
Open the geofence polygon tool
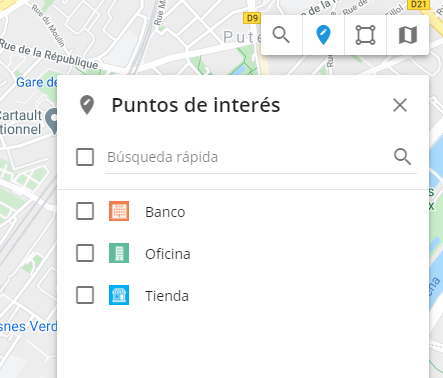point(365,35)
